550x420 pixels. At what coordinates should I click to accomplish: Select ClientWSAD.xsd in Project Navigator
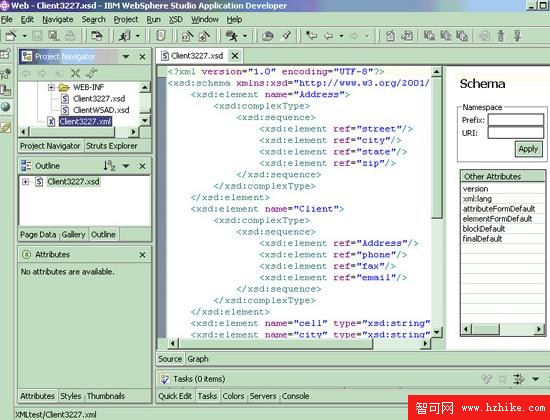click(x=101, y=110)
